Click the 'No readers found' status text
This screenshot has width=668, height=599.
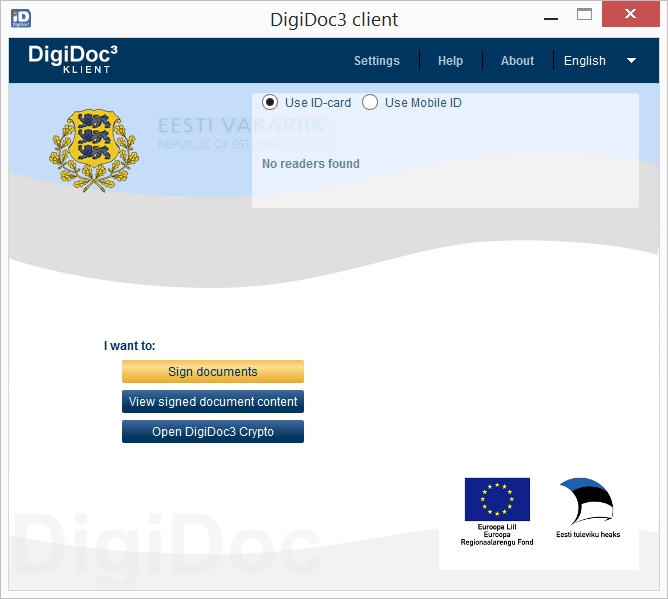311,164
